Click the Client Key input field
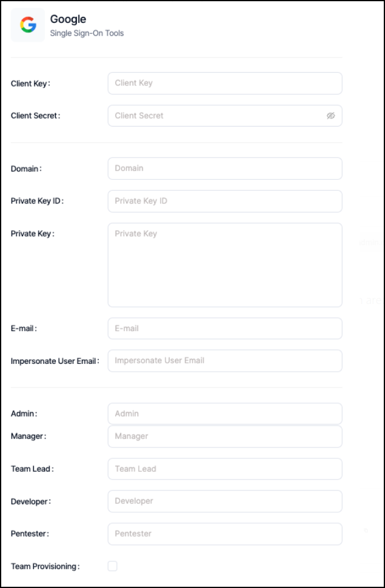Image resolution: width=385 pixels, height=588 pixels. pos(224,83)
